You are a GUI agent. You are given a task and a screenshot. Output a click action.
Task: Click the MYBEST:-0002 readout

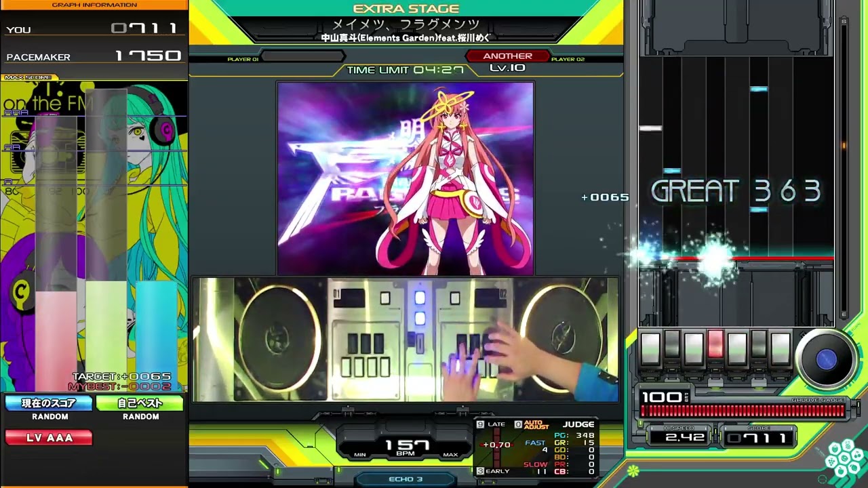[x=119, y=386]
